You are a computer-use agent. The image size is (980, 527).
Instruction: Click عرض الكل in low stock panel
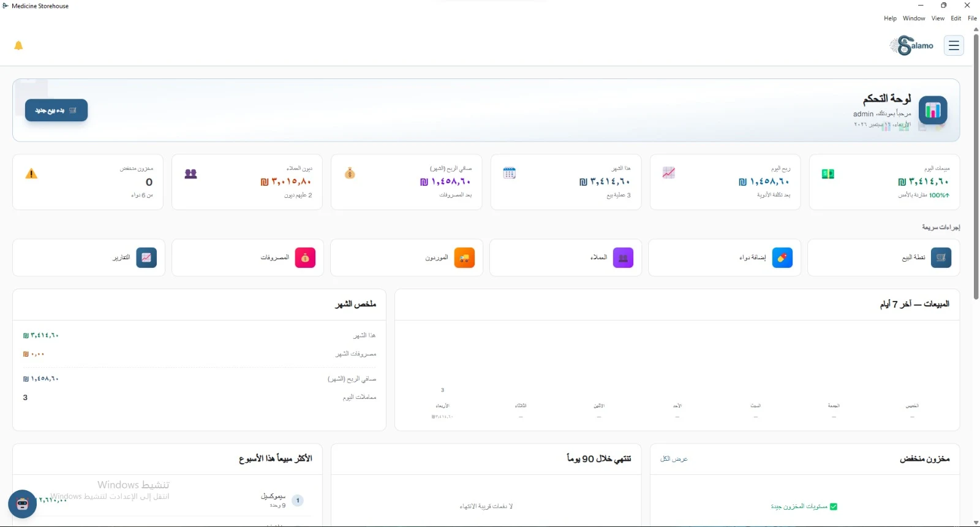tap(674, 459)
